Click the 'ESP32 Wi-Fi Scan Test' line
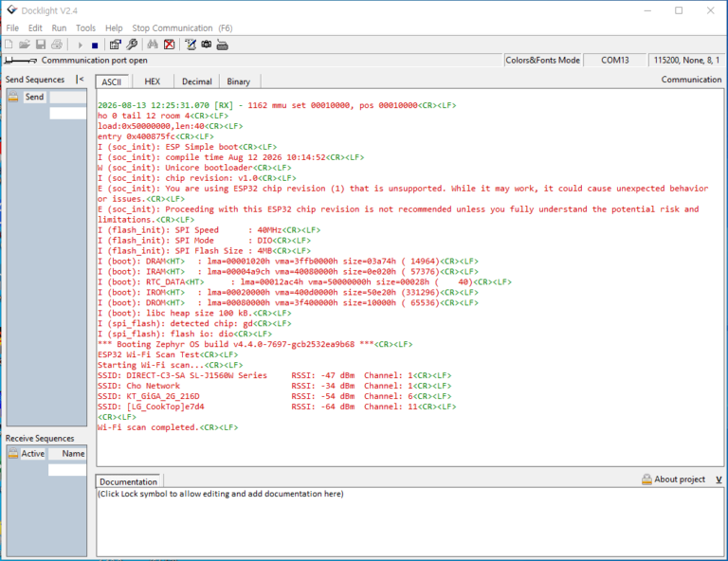 [168, 354]
